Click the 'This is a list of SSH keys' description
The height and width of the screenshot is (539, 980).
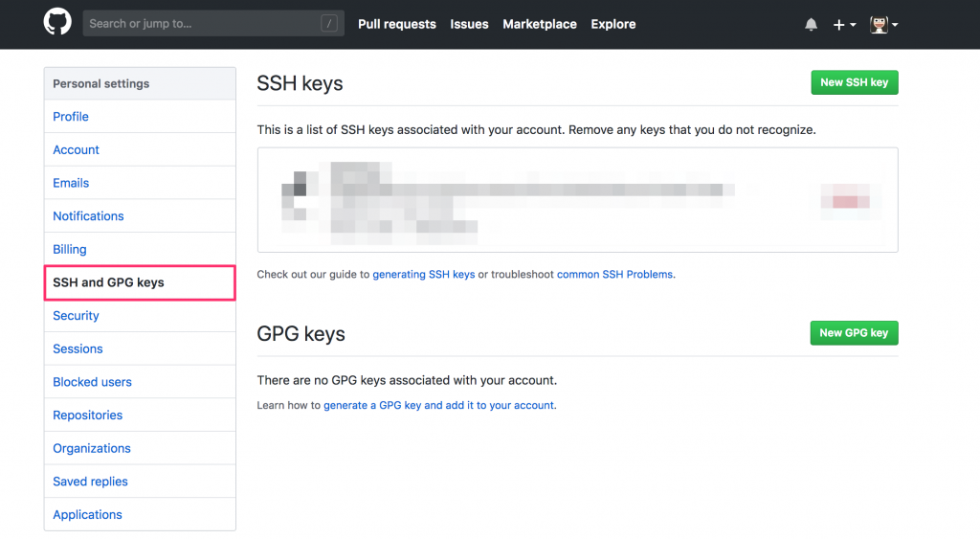point(536,129)
